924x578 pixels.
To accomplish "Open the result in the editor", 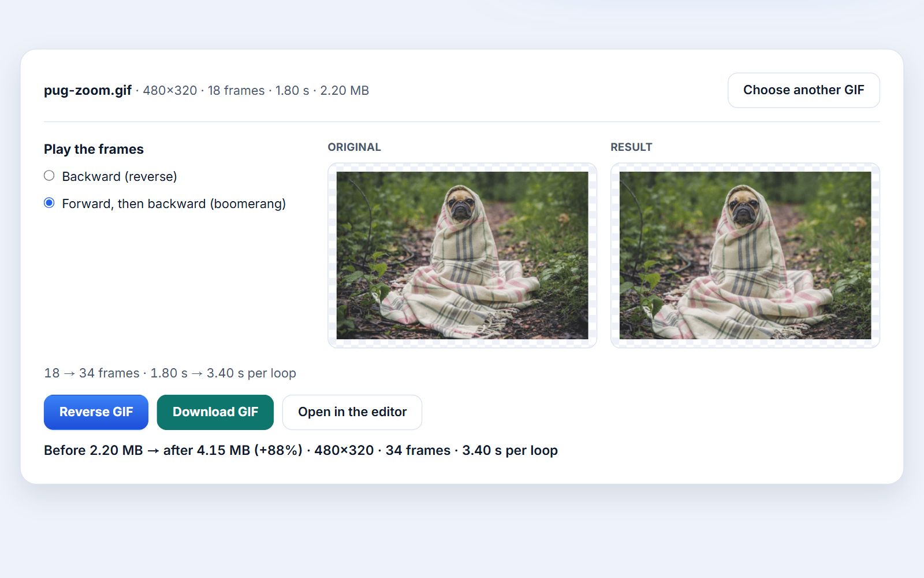I will (352, 412).
